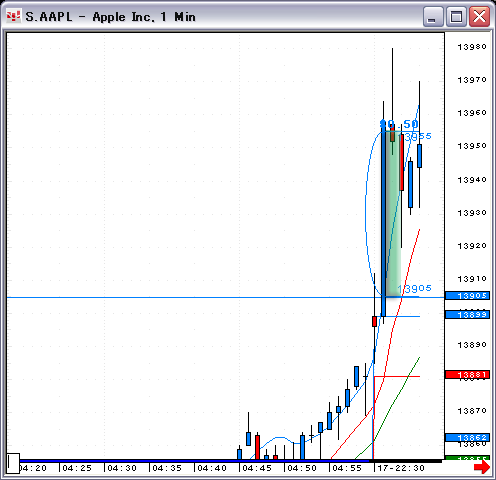
Task: Click the blue 13905 price marker
Action: point(467,296)
